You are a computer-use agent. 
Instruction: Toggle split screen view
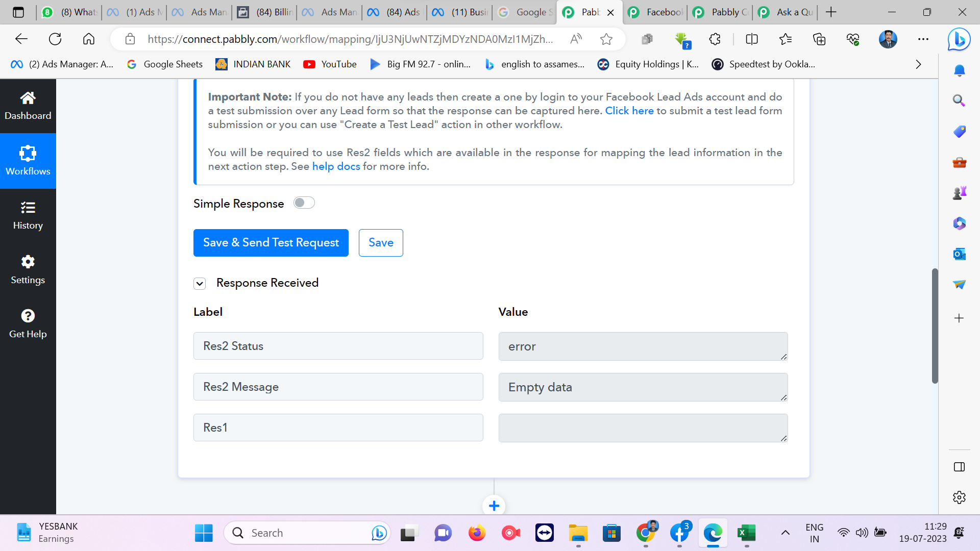point(752,39)
